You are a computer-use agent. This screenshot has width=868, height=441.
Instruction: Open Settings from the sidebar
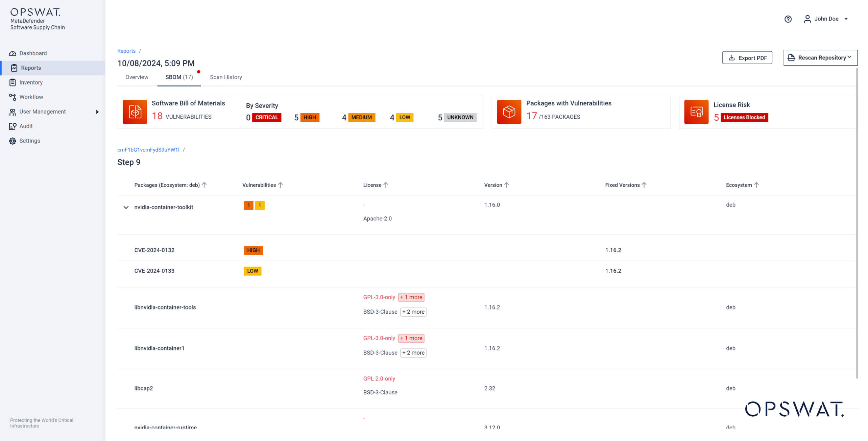point(29,141)
